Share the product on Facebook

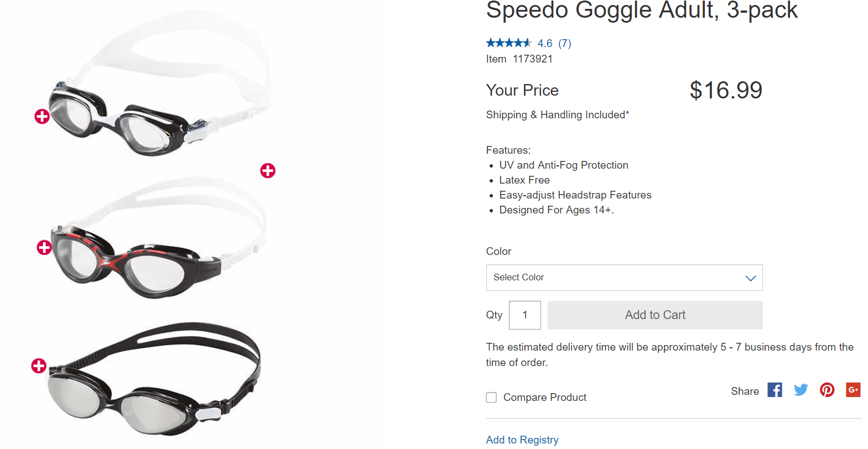point(775,390)
